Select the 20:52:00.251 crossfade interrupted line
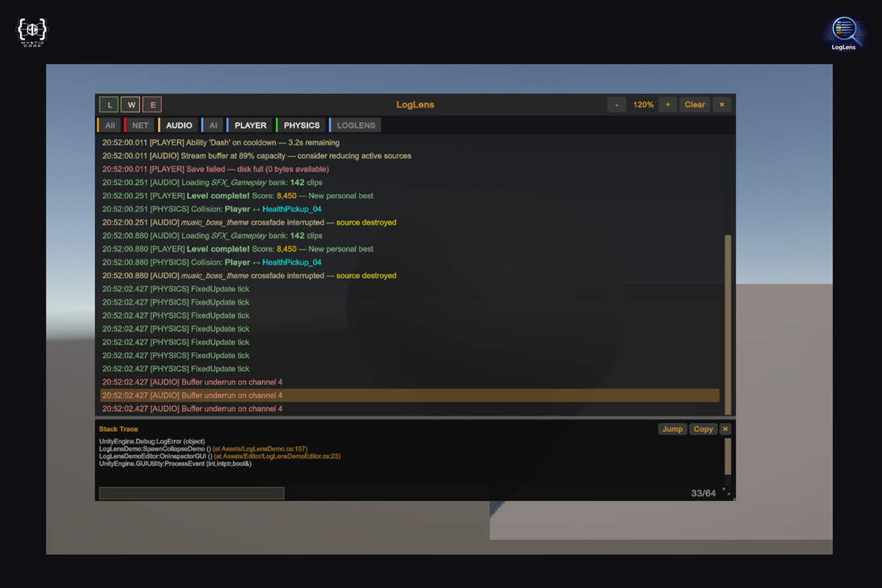Image resolution: width=882 pixels, height=588 pixels. (x=410, y=223)
